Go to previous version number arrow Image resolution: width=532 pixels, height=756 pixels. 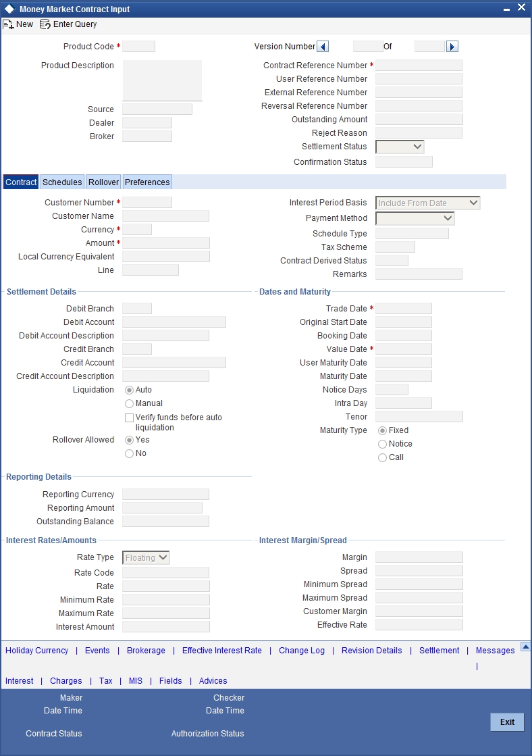(323, 47)
